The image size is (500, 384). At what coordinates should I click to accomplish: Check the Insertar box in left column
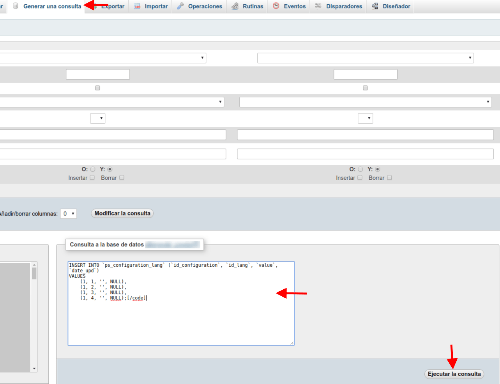point(92,178)
